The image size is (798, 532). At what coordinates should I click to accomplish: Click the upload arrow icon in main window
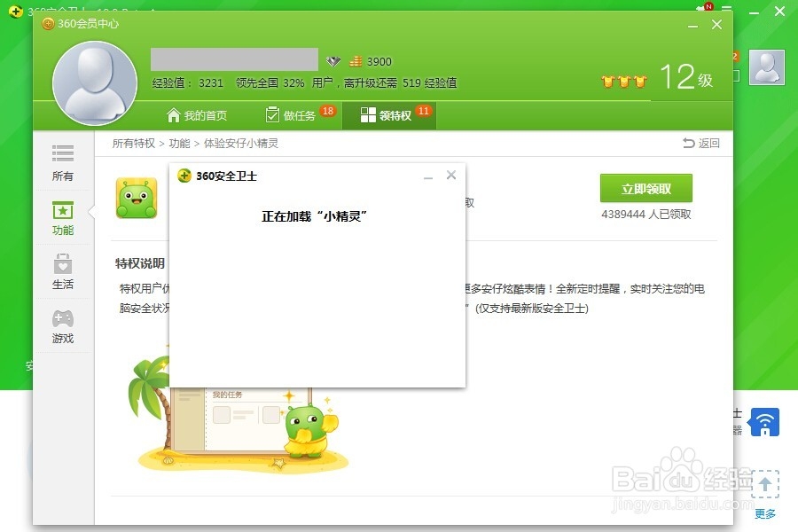[765, 483]
